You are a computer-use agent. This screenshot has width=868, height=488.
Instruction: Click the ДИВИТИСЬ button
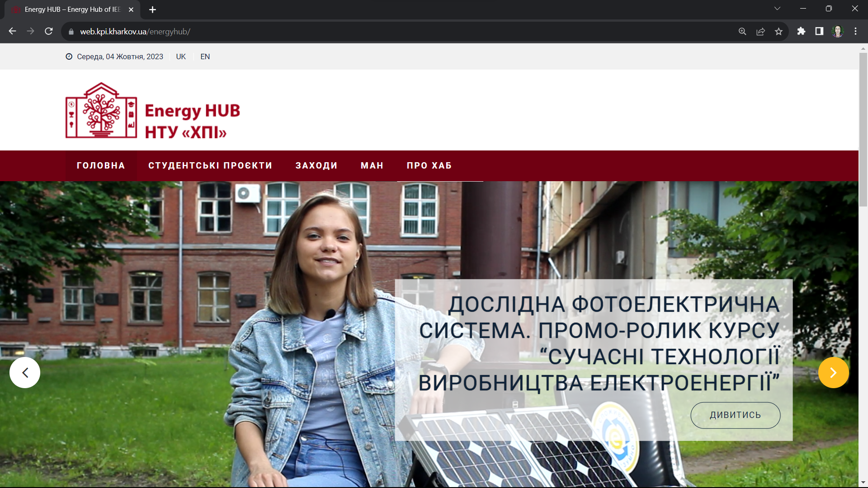tap(735, 415)
